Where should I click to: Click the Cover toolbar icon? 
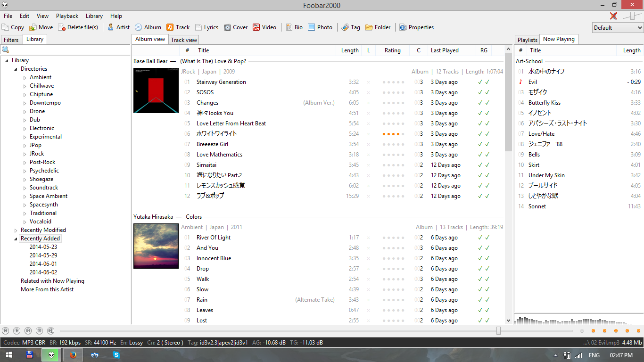click(227, 27)
